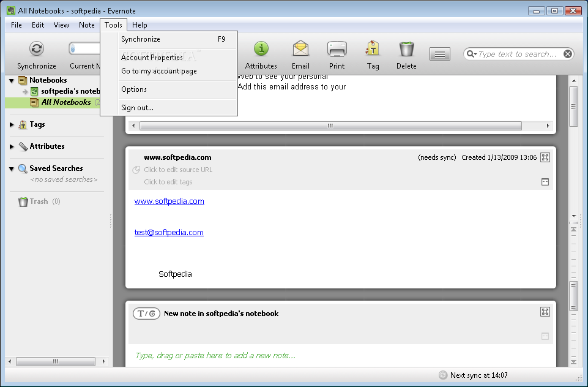The height and width of the screenshot is (387, 588).
Task: Jump to top with the time band start arrow
Action: coord(573,230)
